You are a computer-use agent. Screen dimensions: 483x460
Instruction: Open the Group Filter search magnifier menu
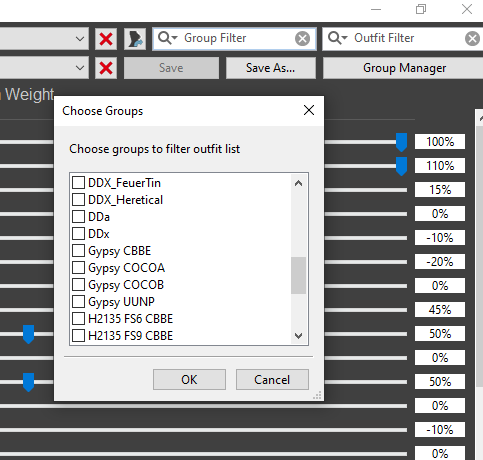coord(168,38)
